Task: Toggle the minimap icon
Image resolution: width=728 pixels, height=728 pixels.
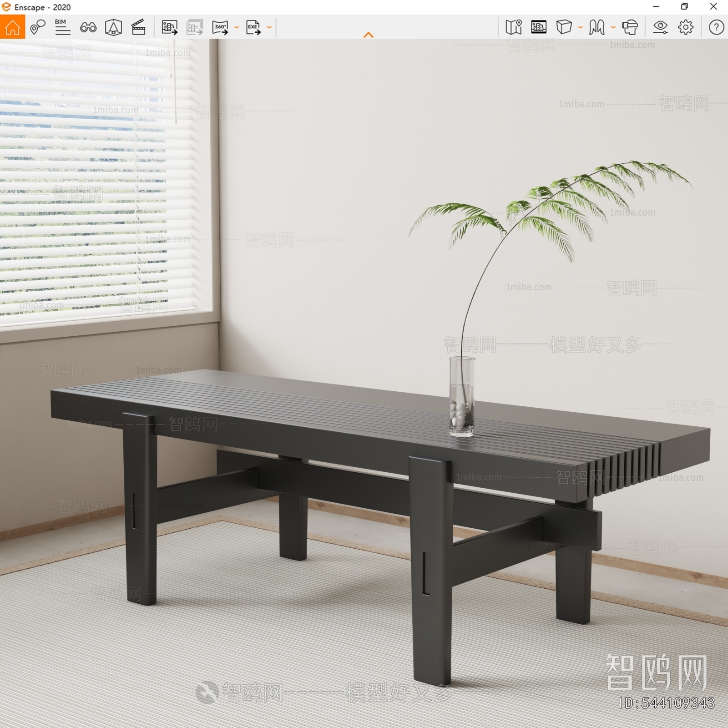Action: tap(514, 27)
